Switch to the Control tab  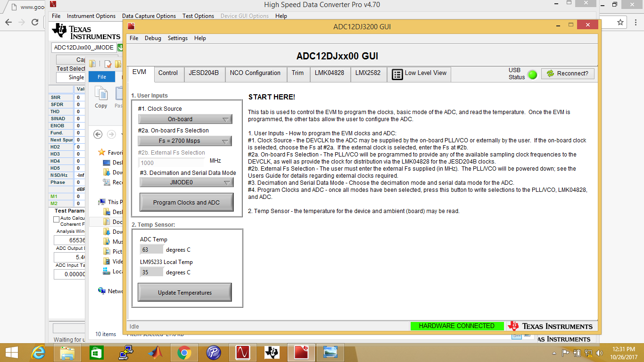[168, 73]
